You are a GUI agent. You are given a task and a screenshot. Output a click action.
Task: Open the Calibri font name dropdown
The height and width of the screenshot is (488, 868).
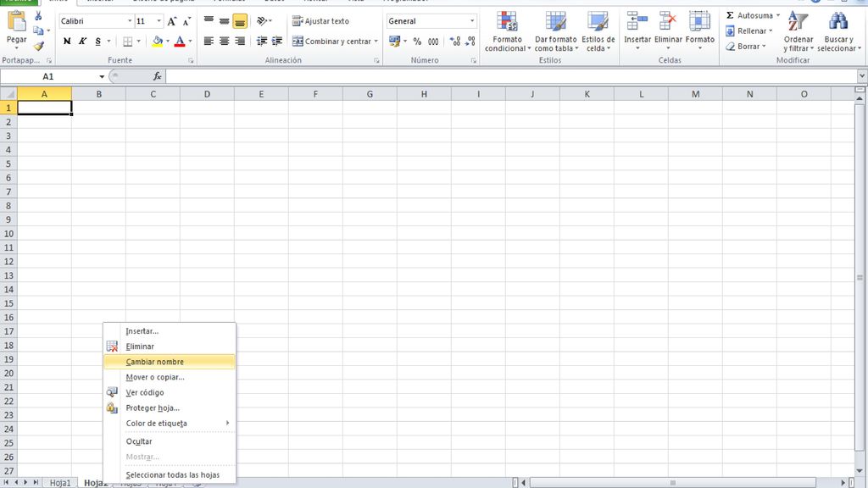click(130, 21)
